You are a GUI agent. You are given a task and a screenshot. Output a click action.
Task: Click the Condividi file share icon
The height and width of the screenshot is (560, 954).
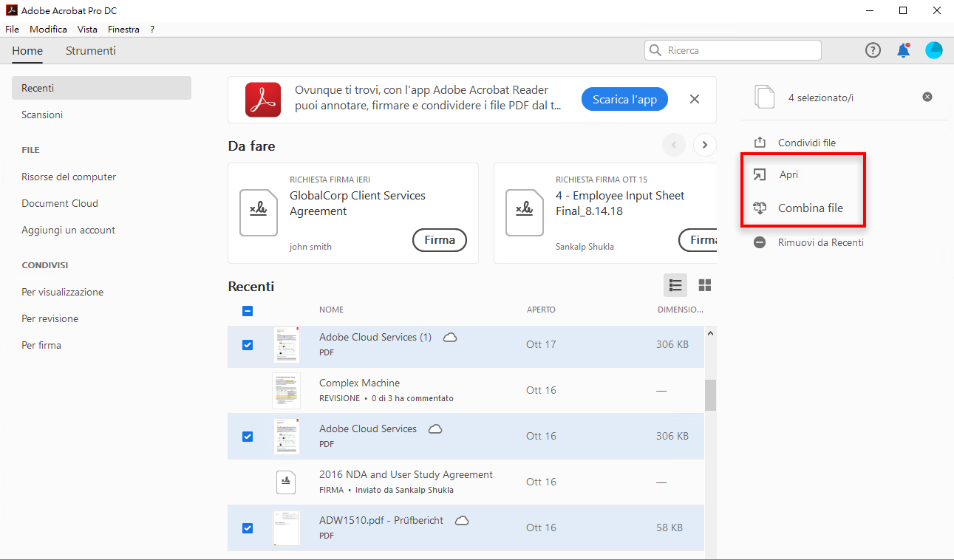(x=760, y=143)
